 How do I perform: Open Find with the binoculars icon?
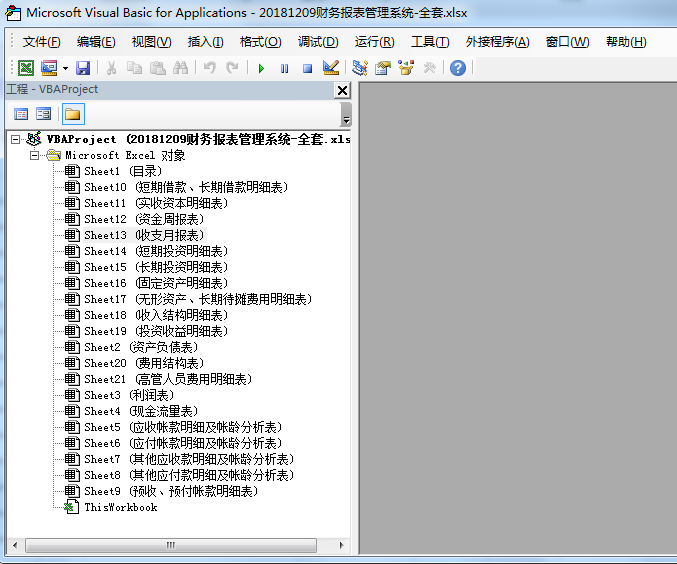[180, 68]
